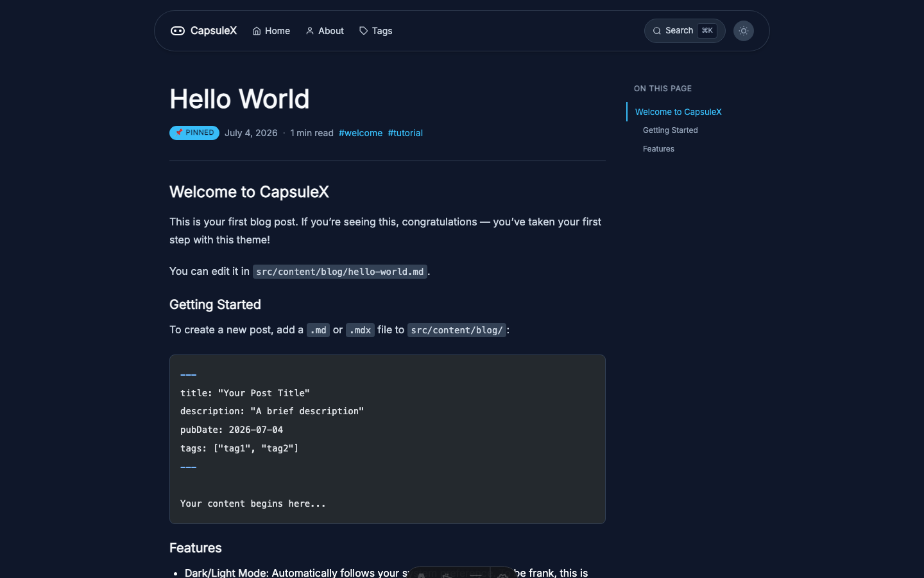Open the About page link
Viewport: 924px width, 578px height.
click(325, 31)
